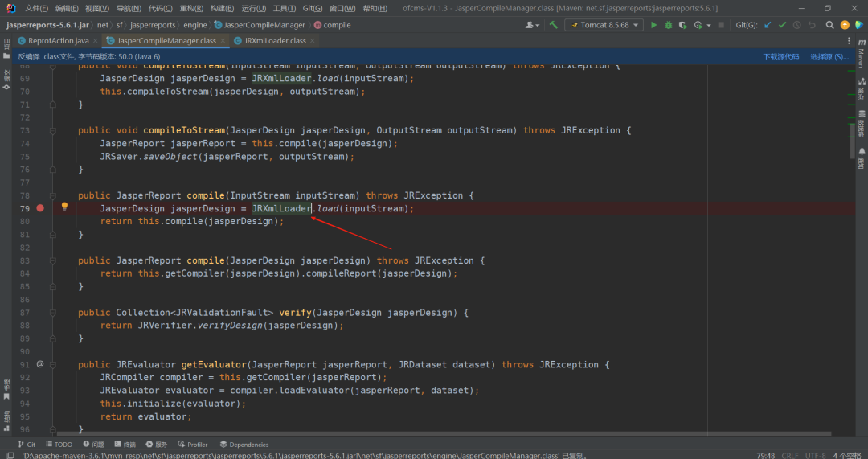
Task: Open the 导航(N) menu
Action: tap(129, 8)
